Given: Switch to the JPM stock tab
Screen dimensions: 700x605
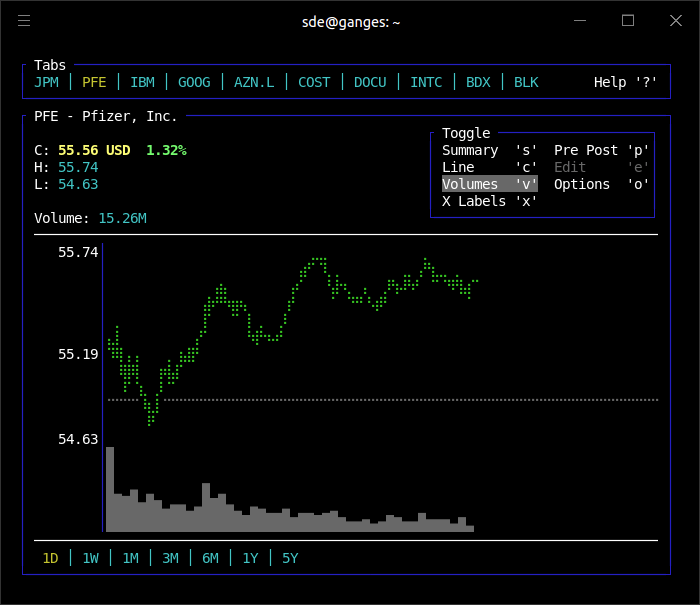Looking at the screenshot, I should pyautogui.click(x=46, y=83).
